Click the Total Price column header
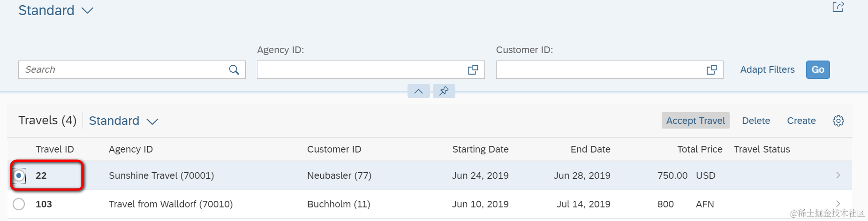Screen dimensions: 868x221 (x=699, y=149)
